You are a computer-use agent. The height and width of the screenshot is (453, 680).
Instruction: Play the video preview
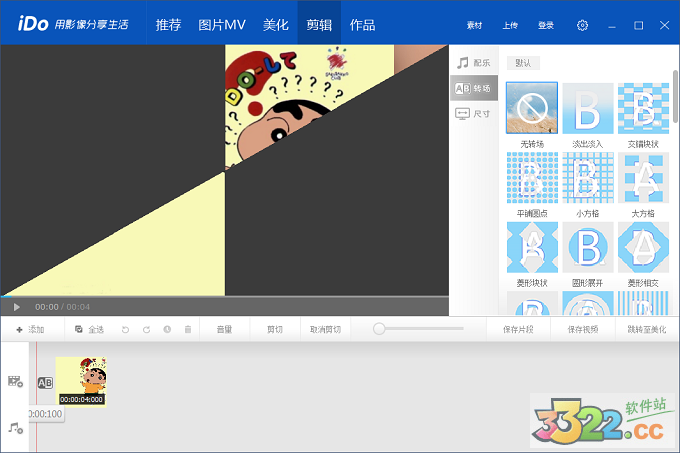(16, 307)
